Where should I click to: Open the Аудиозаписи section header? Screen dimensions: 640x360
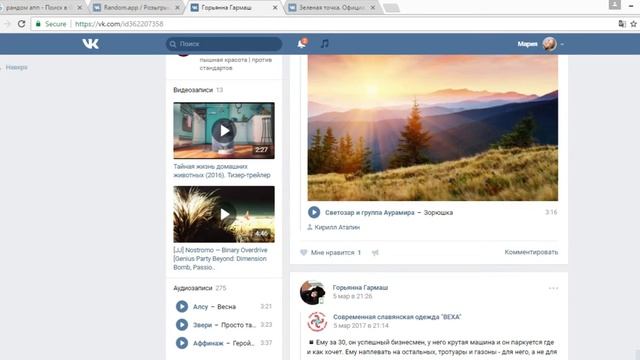pyautogui.click(x=193, y=288)
